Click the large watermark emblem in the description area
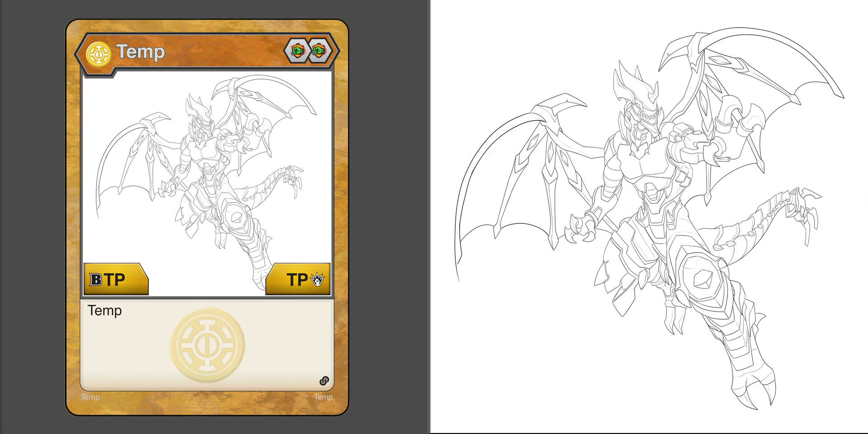868x434 pixels. 207,345
